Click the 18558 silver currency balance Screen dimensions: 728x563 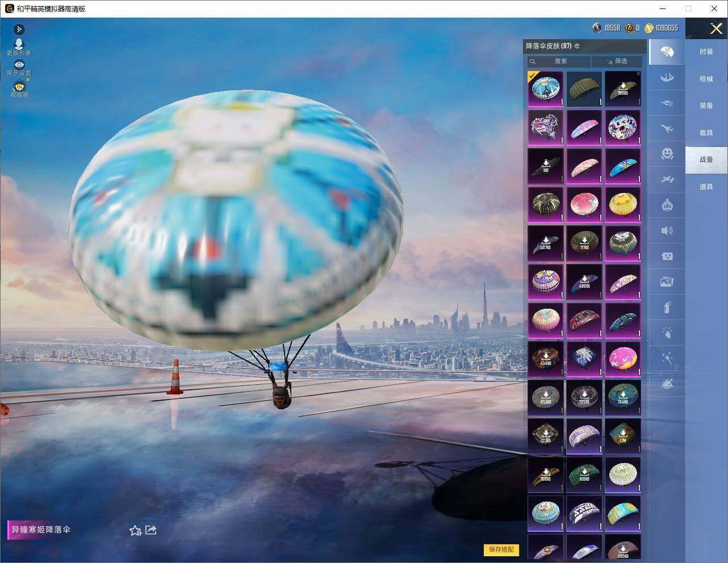tap(606, 28)
